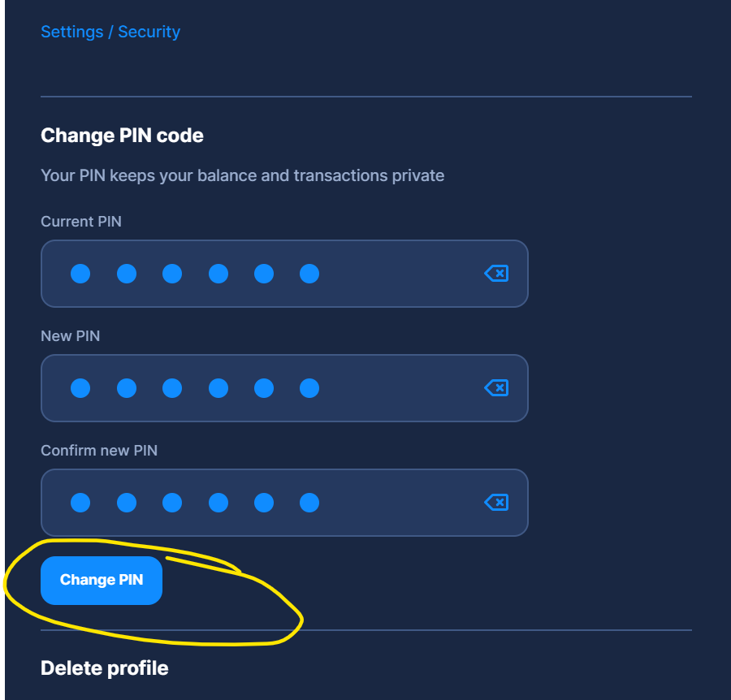Image resolution: width=731 pixels, height=700 pixels.
Task: Click the PIN privacy description text
Action: click(x=242, y=175)
